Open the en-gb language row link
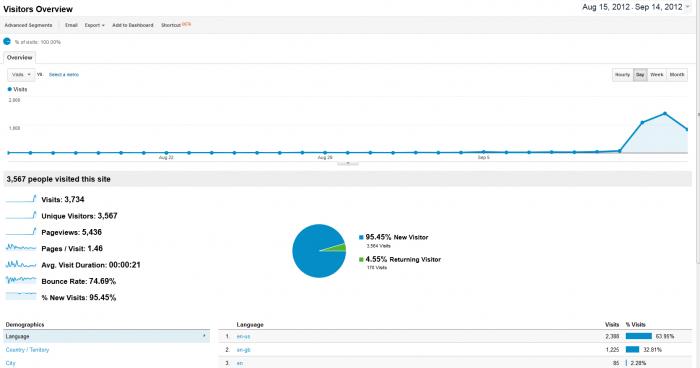This screenshot has height=368, width=700. click(x=243, y=350)
